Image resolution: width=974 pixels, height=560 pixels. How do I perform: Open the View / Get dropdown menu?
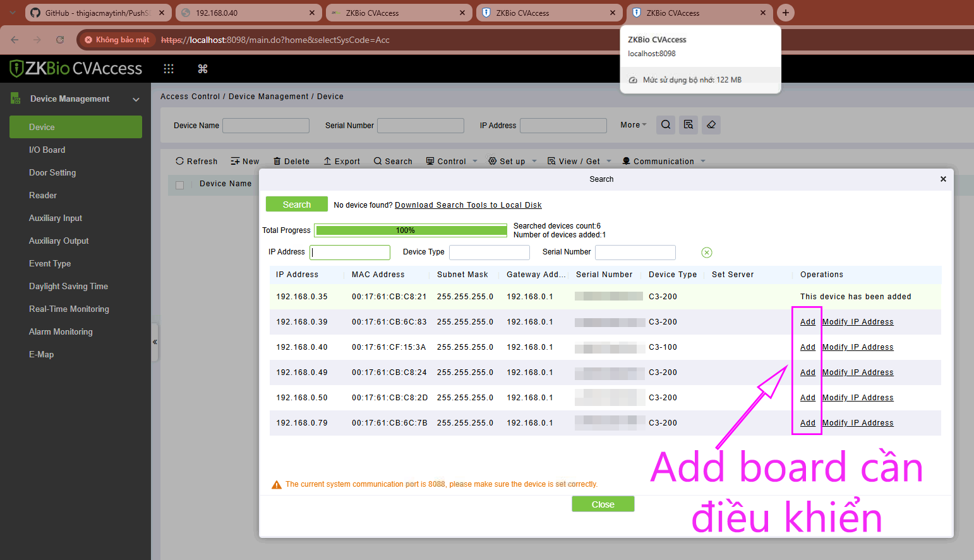coord(579,162)
